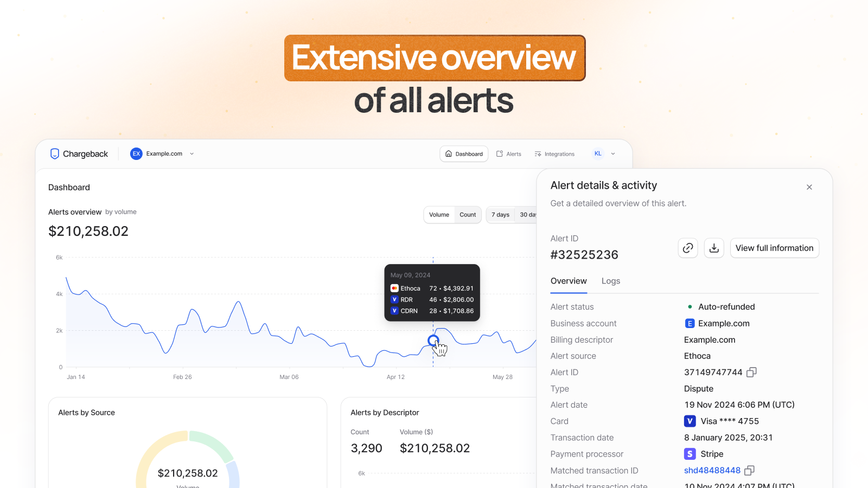Viewport: 868px width, 488px height.
Task: Copy the alert link using the chain icon
Action: pyautogui.click(x=688, y=248)
